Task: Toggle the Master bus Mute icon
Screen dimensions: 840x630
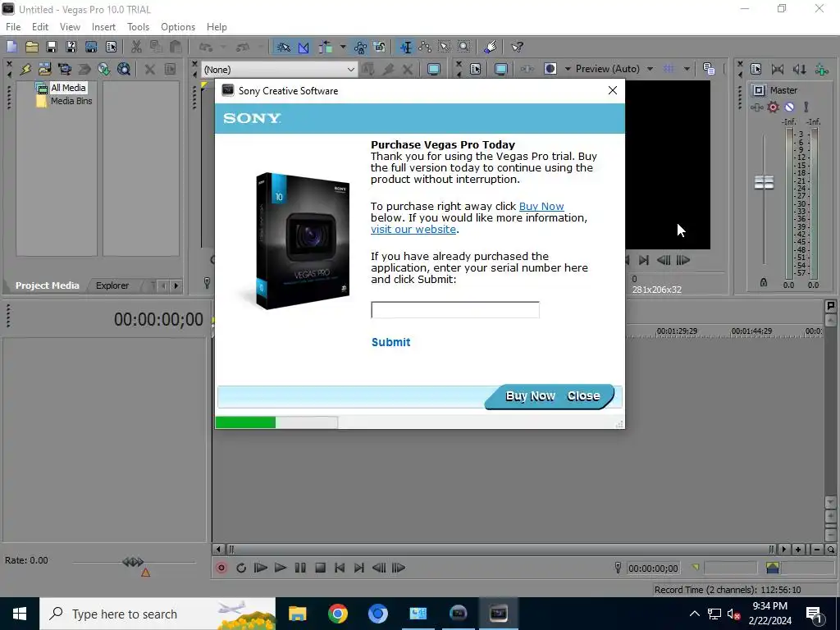Action: tap(790, 107)
